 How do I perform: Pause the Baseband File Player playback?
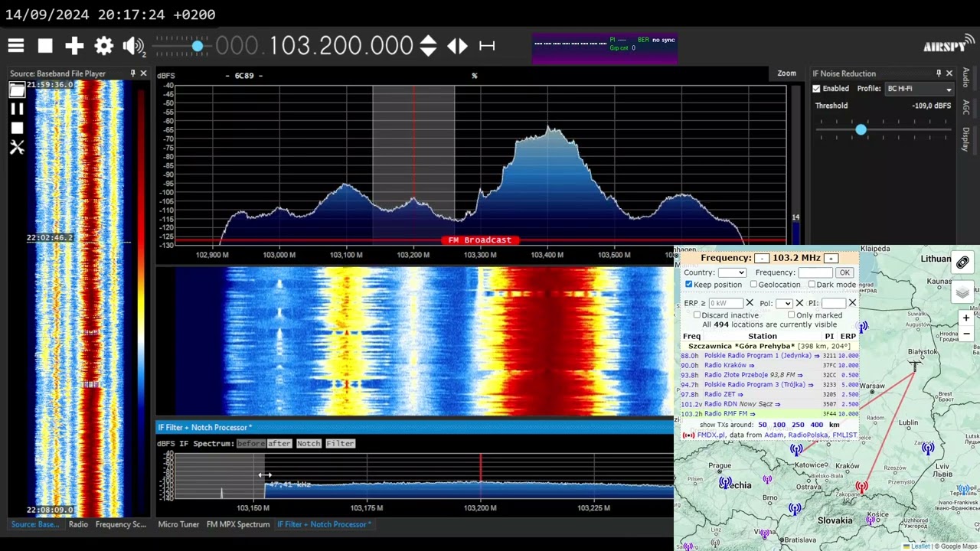pos(17,109)
